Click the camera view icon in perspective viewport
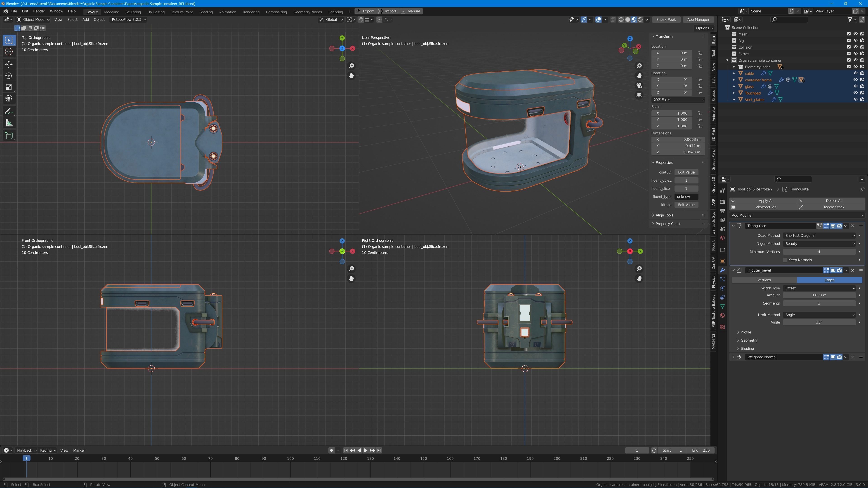The width and height of the screenshot is (868, 488). tap(639, 86)
